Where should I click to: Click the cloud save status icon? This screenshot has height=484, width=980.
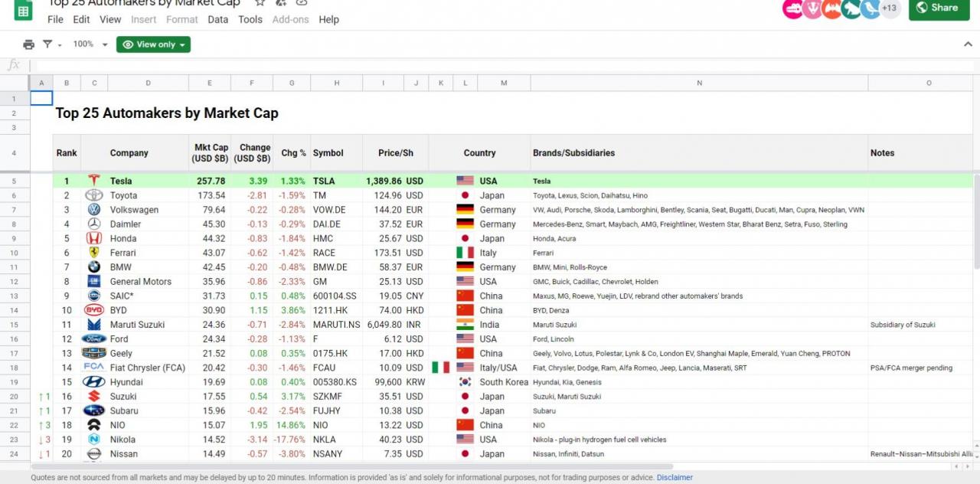tap(302, 2)
